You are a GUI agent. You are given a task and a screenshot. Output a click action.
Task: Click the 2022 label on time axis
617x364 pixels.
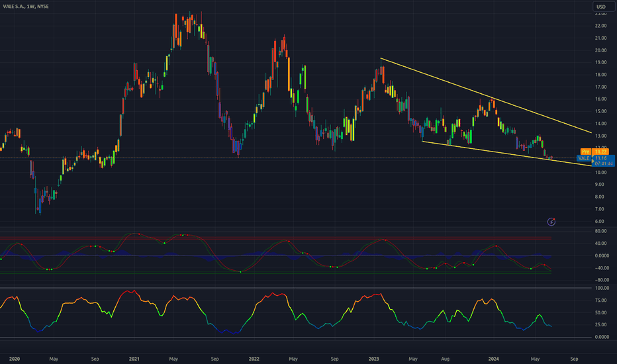pos(254,359)
